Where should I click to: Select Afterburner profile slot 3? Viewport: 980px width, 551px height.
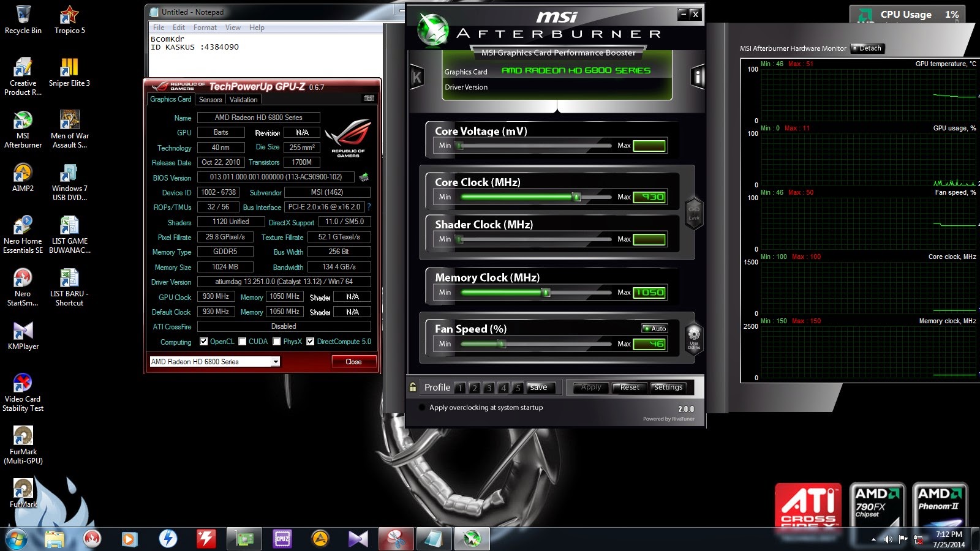click(489, 388)
